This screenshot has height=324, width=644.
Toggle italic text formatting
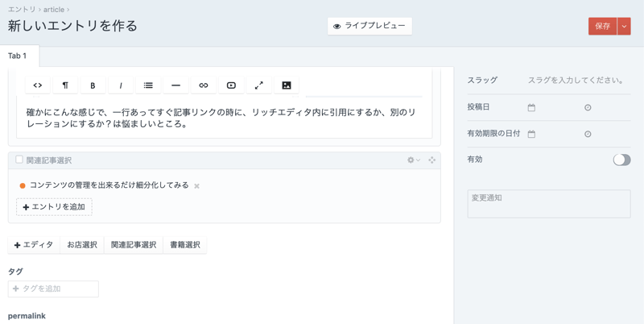121,85
